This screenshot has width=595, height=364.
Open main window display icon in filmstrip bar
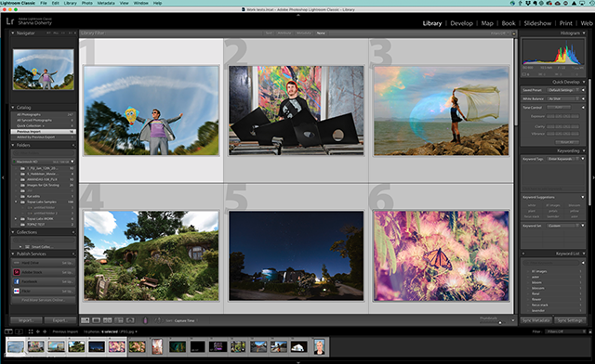(8, 331)
